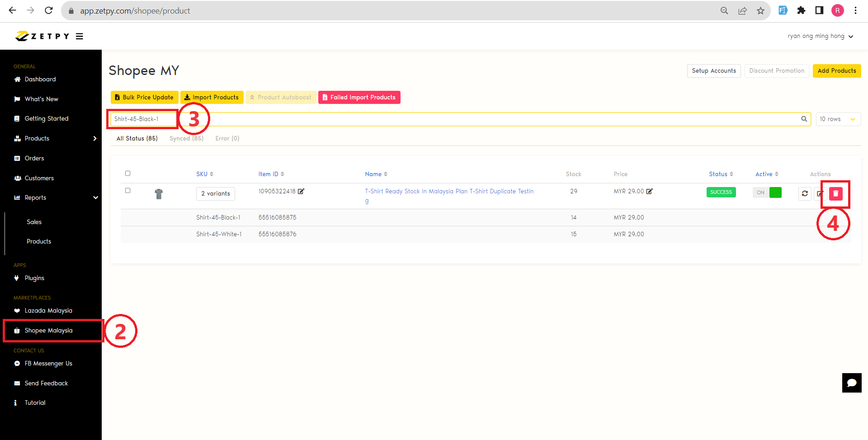Click the Add Products button
Viewport: 868px width, 440px height.
pyautogui.click(x=836, y=71)
